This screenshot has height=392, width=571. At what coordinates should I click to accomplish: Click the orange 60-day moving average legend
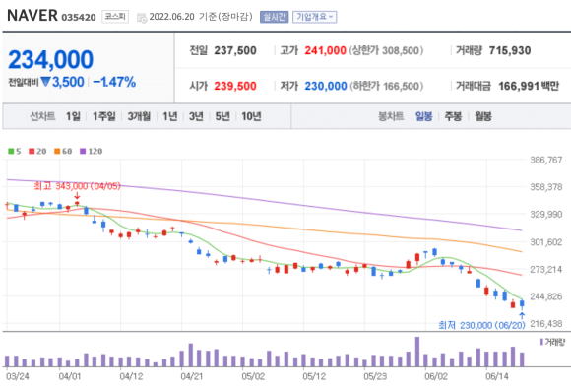click(x=63, y=152)
